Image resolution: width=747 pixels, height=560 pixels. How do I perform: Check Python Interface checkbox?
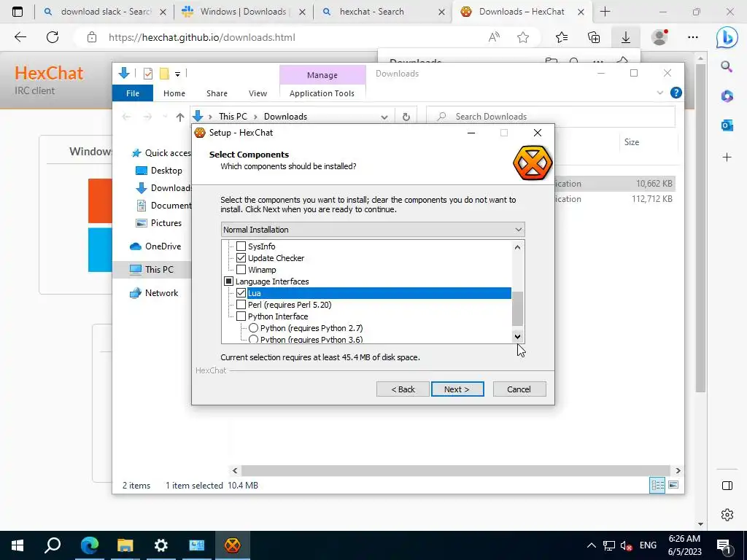point(241,316)
